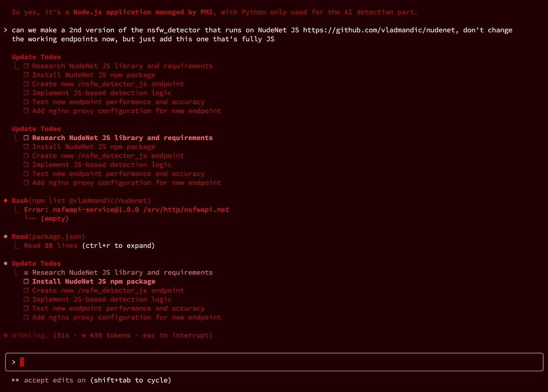This screenshot has width=548, height=392.
Task: Click 'Bash(npm list @vladmandic/nudenet)' command line
Action: [x=81, y=201]
